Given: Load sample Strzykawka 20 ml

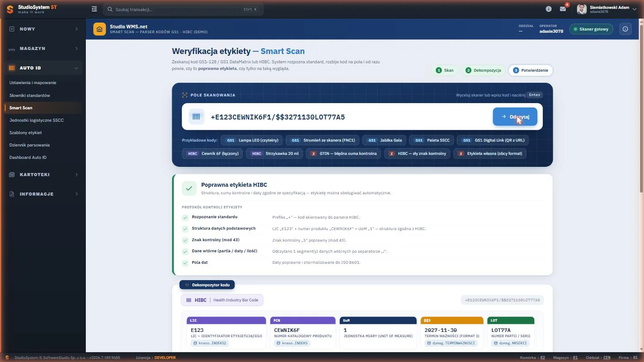Looking at the screenshot, I should click(x=274, y=154).
